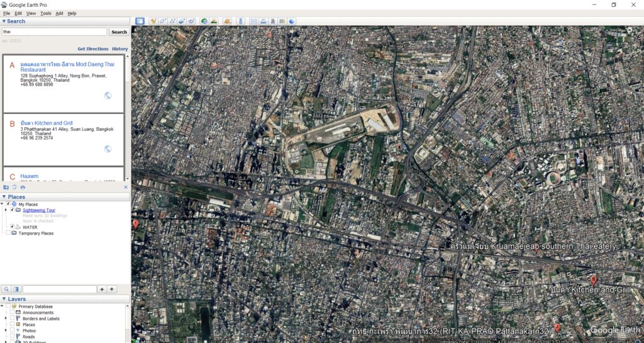
Task: Click the Sign in / Earth globe toolbar icon
Action: pyautogui.click(x=292, y=21)
